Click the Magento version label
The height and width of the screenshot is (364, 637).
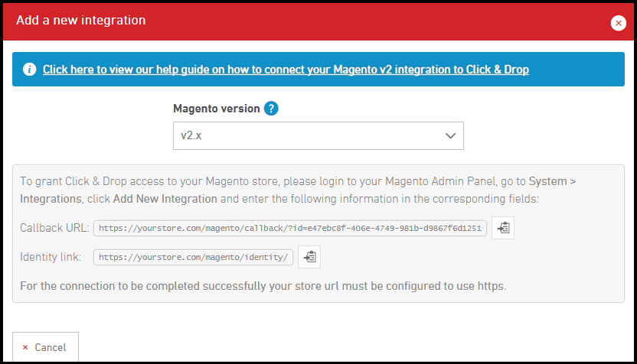(x=216, y=109)
